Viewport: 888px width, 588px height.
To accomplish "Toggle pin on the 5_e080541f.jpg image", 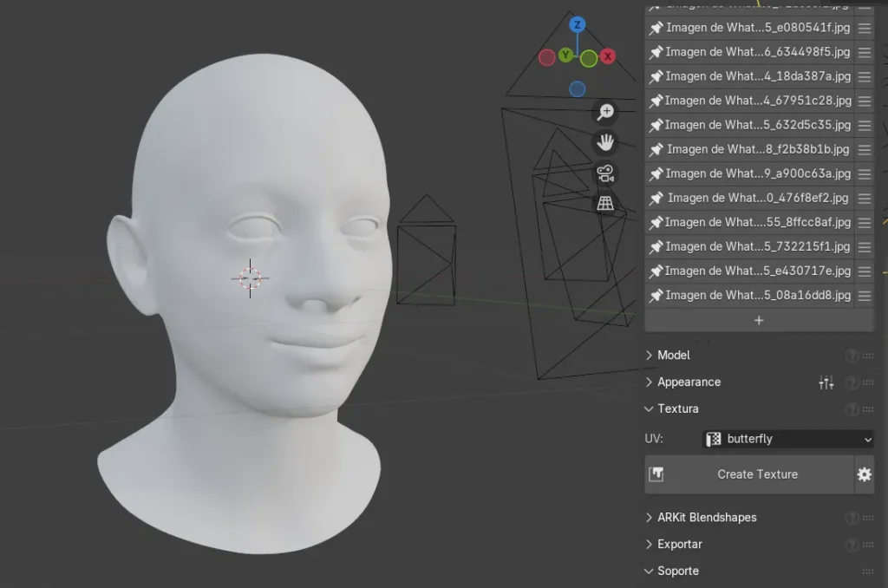I will tap(656, 28).
